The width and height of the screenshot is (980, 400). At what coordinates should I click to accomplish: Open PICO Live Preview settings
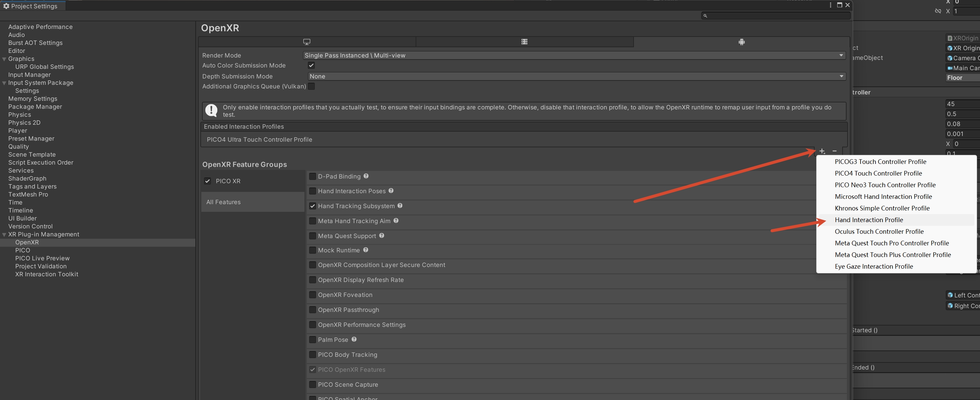point(42,258)
